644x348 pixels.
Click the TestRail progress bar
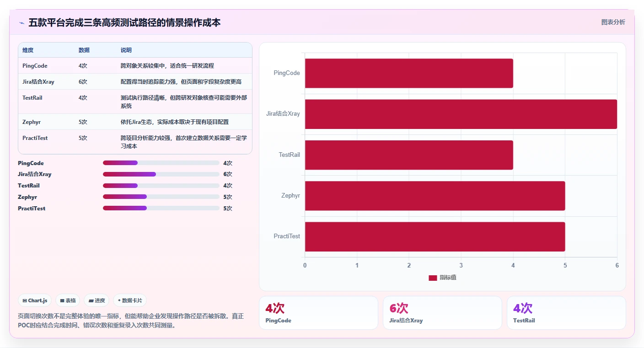pos(161,186)
